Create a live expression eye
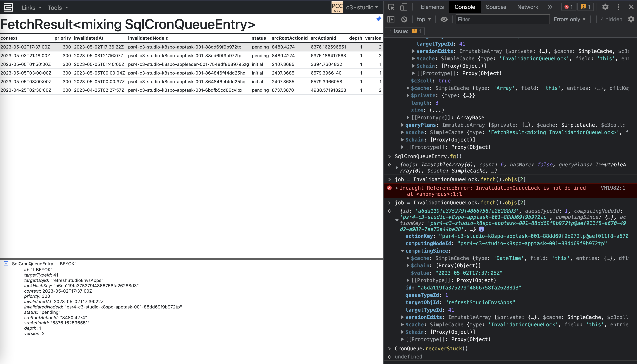 pyautogui.click(x=444, y=19)
